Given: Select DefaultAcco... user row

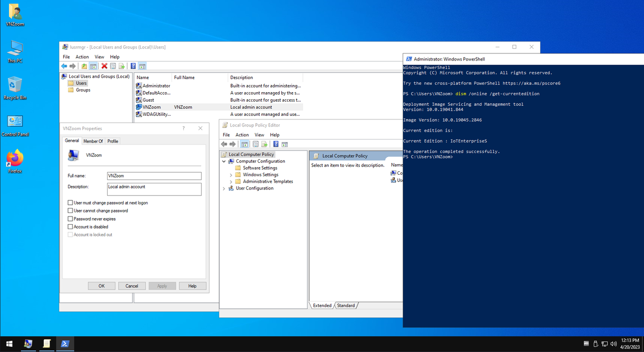Looking at the screenshot, I should pos(219,93).
